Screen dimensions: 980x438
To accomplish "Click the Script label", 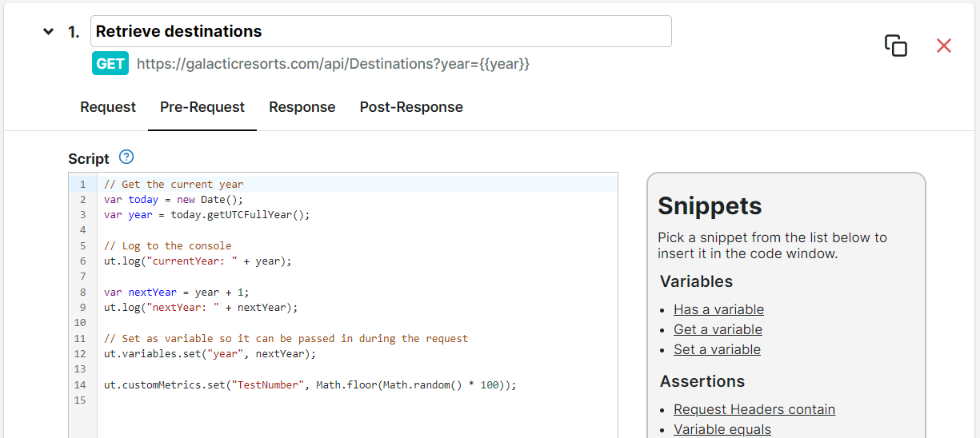I will click(x=89, y=158).
